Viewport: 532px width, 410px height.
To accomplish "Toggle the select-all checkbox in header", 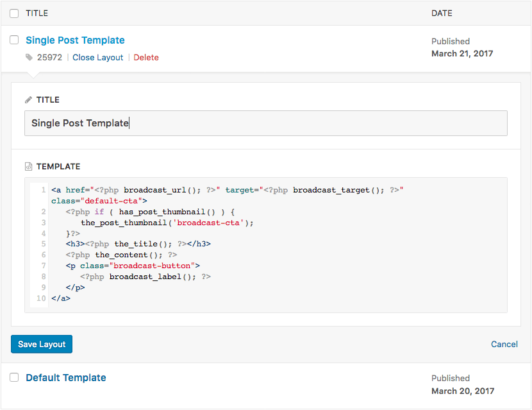I will coord(14,13).
